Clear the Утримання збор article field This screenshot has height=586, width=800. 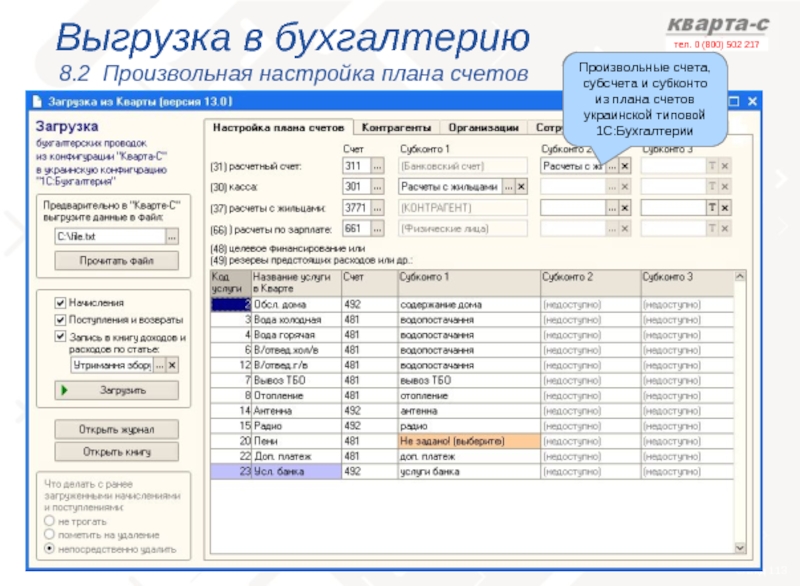coord(172,365)
